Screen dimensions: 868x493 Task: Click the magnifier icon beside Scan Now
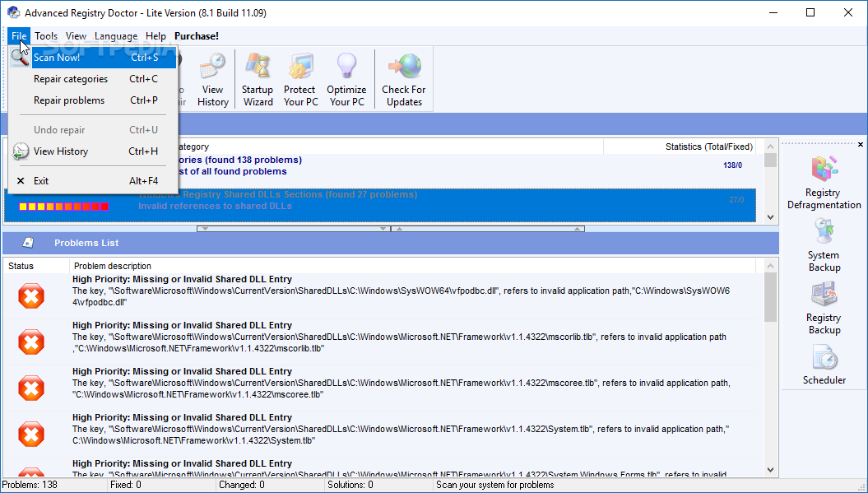(21, 57)
